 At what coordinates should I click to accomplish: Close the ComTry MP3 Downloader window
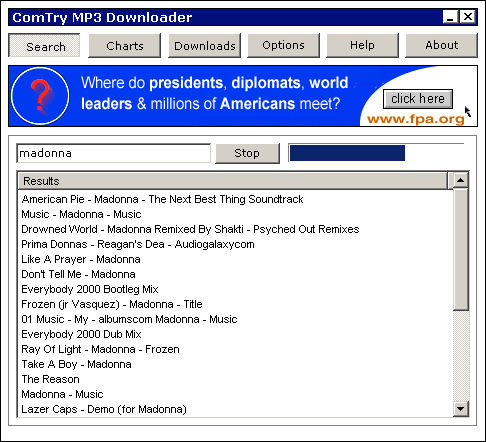point(467,17)
